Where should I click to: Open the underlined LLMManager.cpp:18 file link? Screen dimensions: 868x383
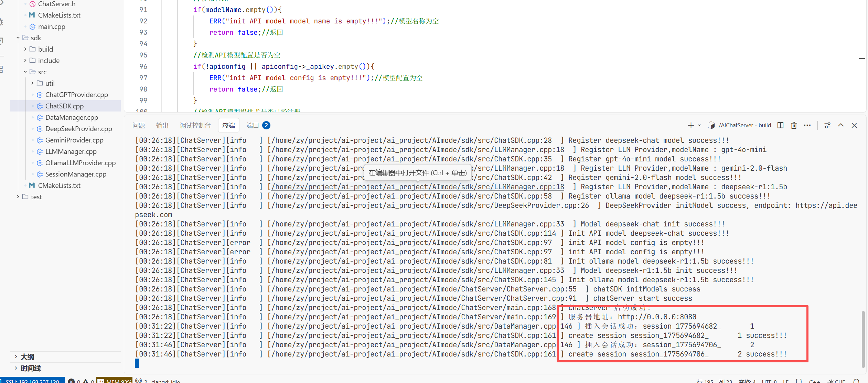[x=418, y=187]
